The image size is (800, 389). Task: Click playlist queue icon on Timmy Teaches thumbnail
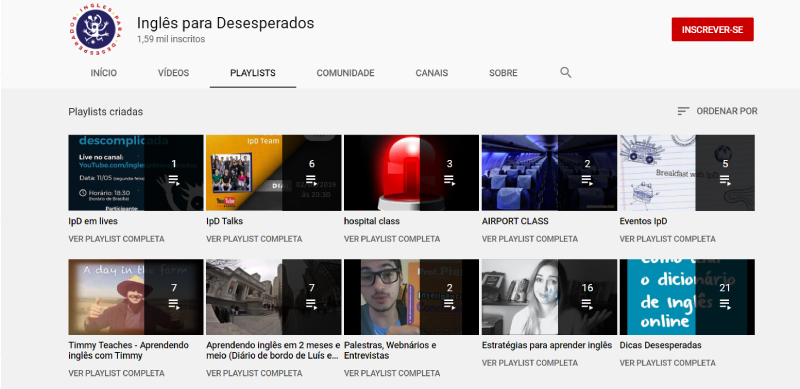pos(174,304)
